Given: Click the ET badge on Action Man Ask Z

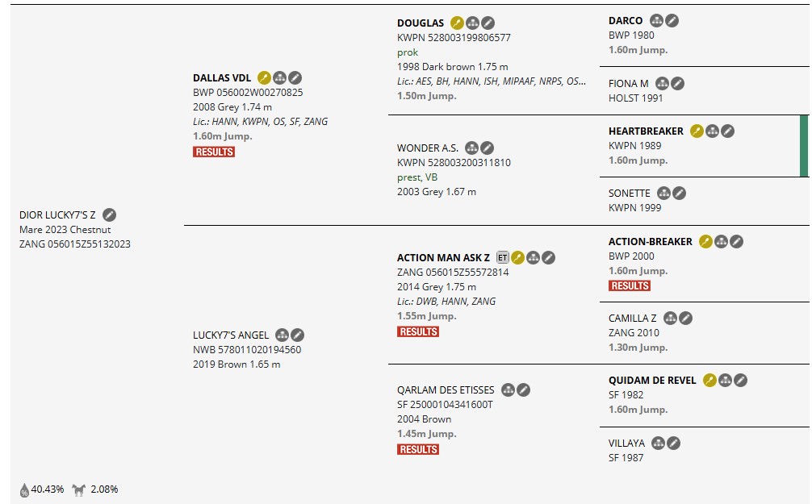Looking at the screenshot, I should click(x=502, y=258).
